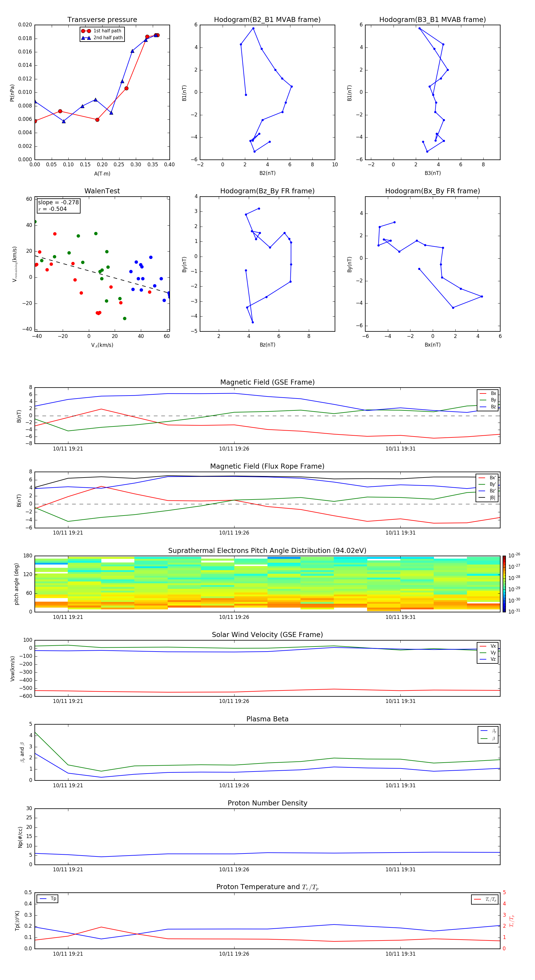Screen dimensions: 535x980
Task: Click the 'Vz' velocity legend entry
Action: tap(488, 659)
